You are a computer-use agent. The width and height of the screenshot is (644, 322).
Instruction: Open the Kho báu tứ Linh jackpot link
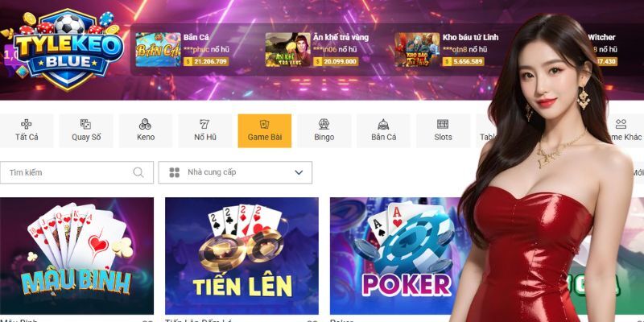point(471,37)
